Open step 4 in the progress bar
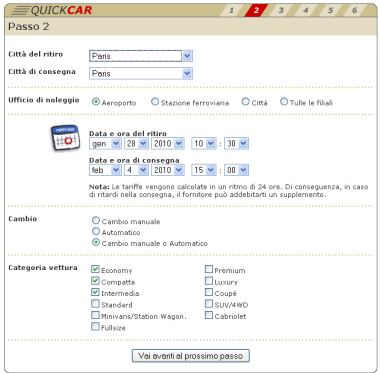 tap(305, 11)
